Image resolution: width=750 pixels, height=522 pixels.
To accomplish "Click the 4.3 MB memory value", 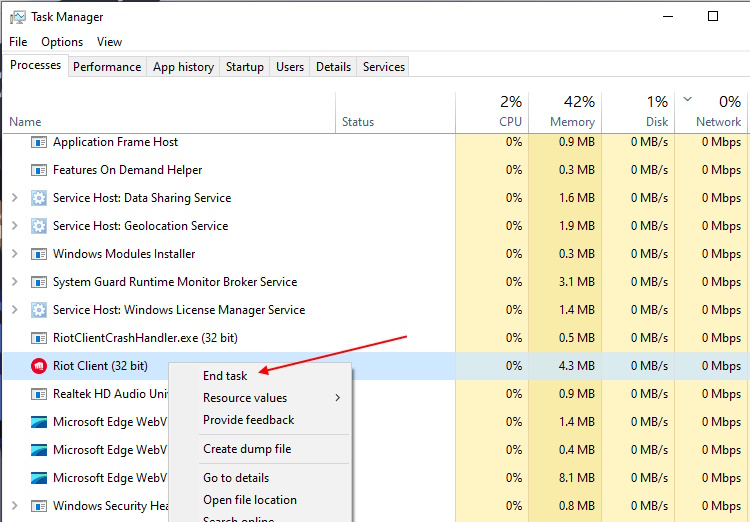I will pos(576,366).
